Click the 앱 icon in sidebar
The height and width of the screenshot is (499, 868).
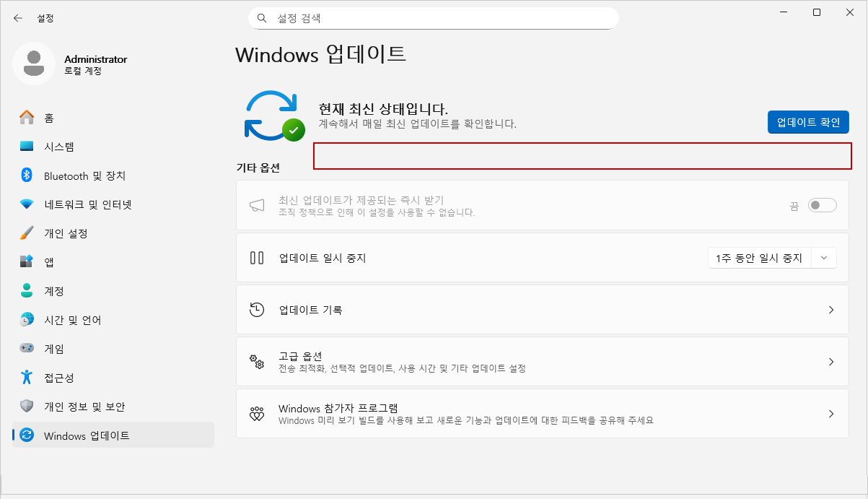point(27,262)
